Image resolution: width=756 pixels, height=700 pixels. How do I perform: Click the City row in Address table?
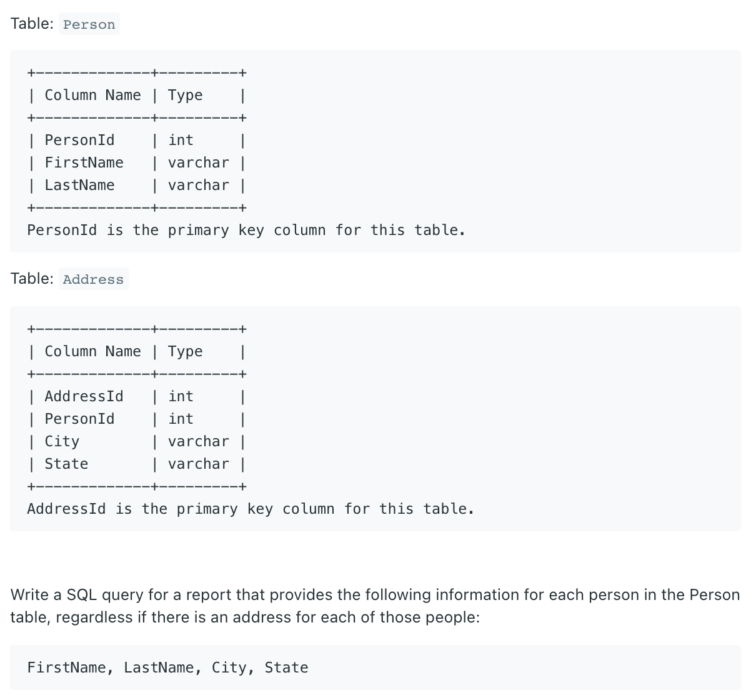62,442
